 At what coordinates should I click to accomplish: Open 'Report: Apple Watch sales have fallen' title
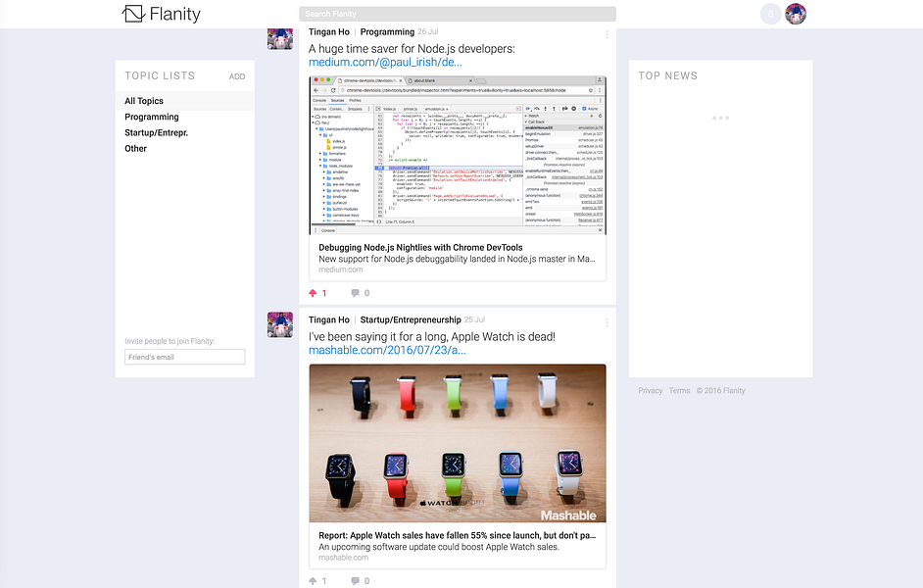coord(457,536)
